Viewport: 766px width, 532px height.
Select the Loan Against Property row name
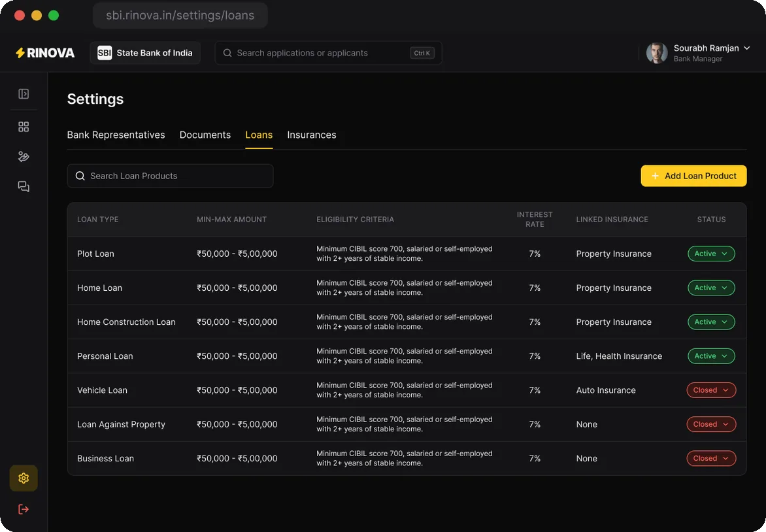pyautogui.click(x=121, y=425)
